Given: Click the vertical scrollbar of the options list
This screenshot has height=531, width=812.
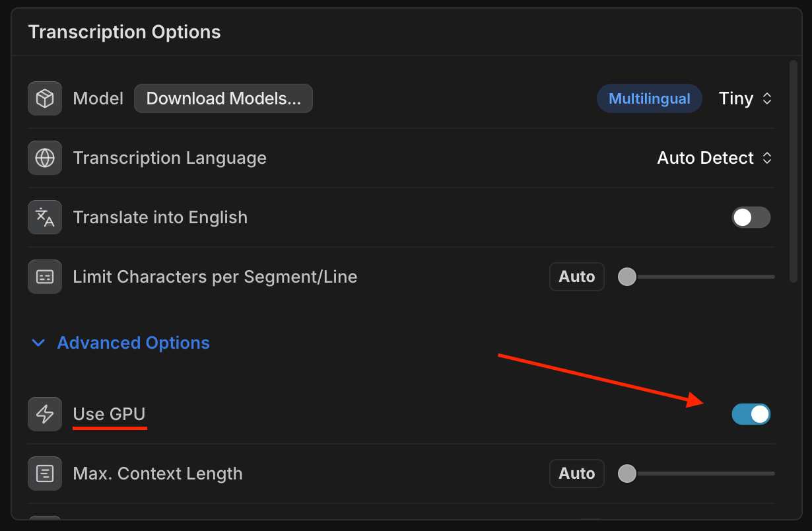Looking at the screenshot, I should (x=793, y=172).
